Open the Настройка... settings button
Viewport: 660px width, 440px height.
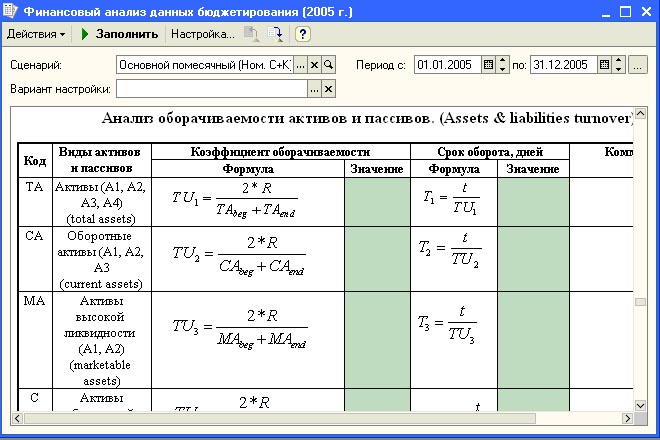click(202, 34)
